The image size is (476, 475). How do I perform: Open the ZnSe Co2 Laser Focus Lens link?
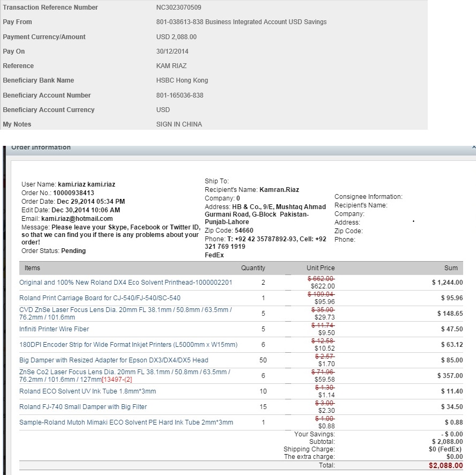point(125,376)
